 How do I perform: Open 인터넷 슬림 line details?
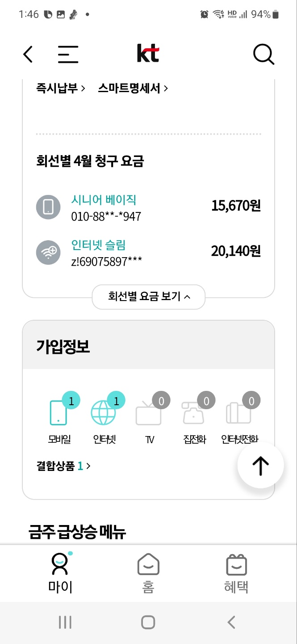(x=98, y=245)
